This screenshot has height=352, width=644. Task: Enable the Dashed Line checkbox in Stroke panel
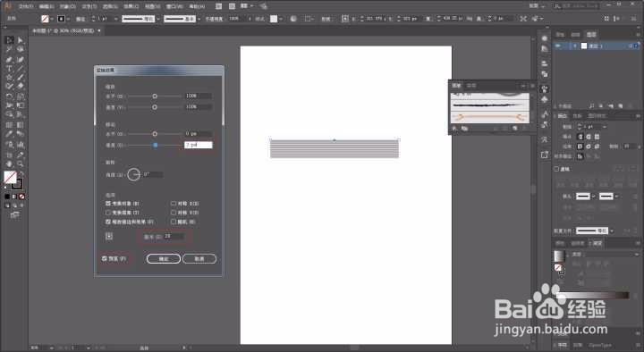(x=556, y=169)
